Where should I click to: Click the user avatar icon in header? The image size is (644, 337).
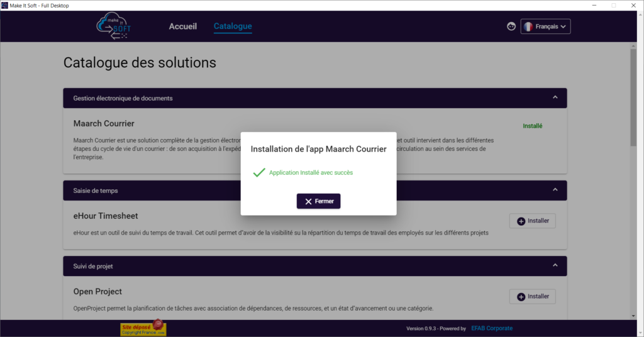point(511,26)
